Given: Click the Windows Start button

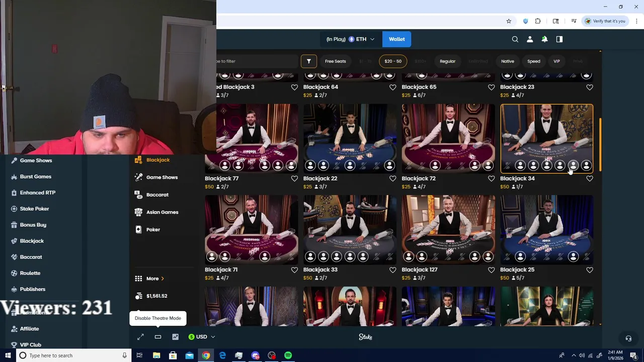Looking at the screenshot, I should coord(8,355).
